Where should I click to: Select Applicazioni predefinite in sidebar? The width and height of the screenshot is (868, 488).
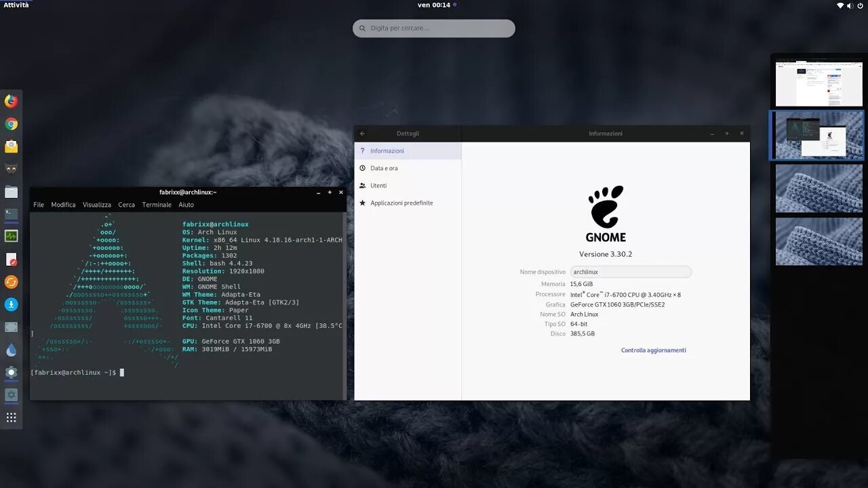(x=408, y=203)
